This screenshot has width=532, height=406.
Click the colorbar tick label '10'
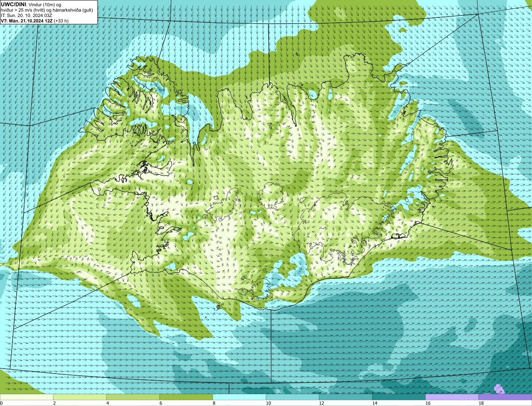pyautogui.click(x=268, y=403)
